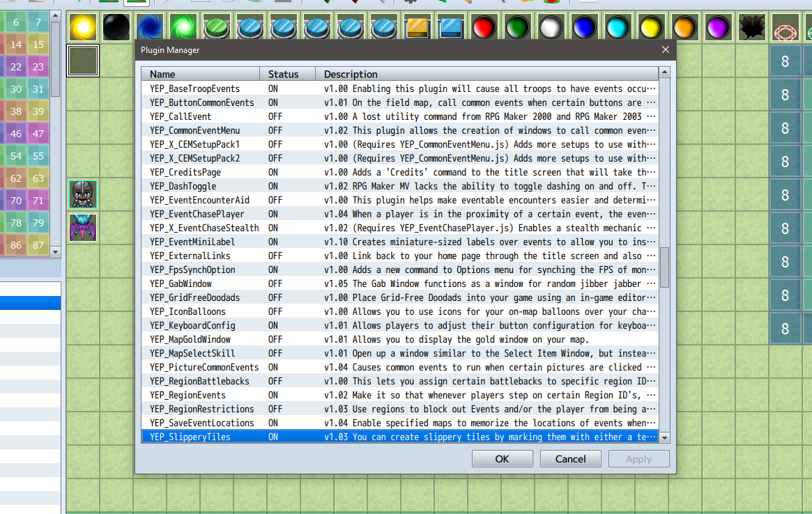
Task: Click the Description column header
Action: pyautogui.click(x=487, y=74)
